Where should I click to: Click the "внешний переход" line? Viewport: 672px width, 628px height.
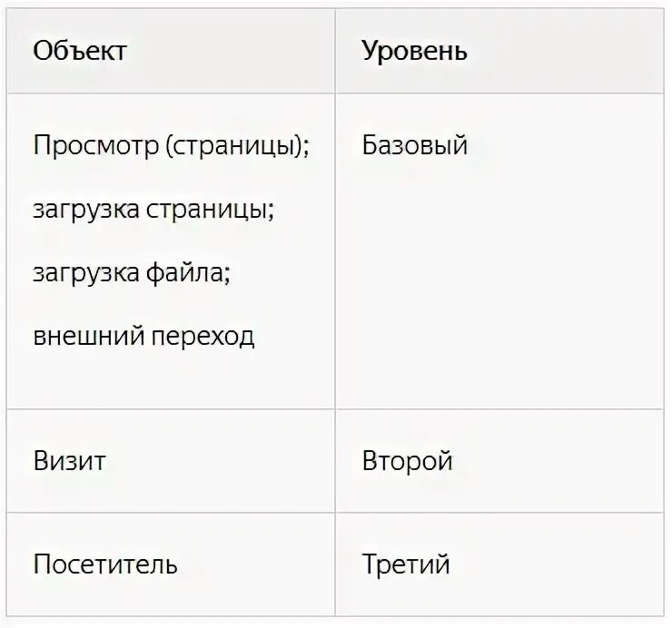click(144, 337)
